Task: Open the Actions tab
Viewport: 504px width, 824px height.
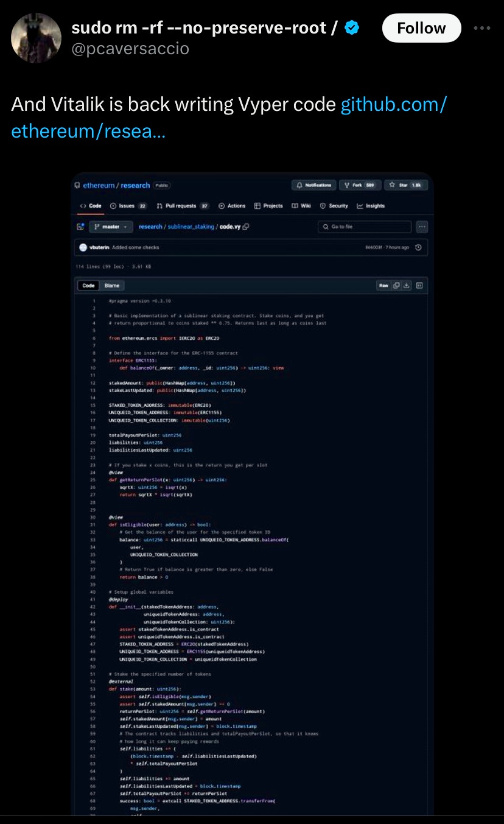Action: coord(232,206)
